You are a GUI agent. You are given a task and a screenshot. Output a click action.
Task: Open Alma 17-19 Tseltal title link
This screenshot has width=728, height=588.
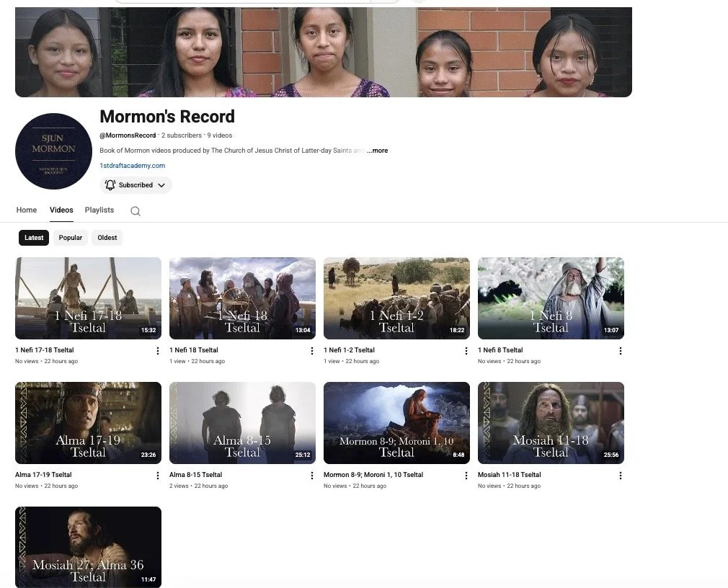43,474
